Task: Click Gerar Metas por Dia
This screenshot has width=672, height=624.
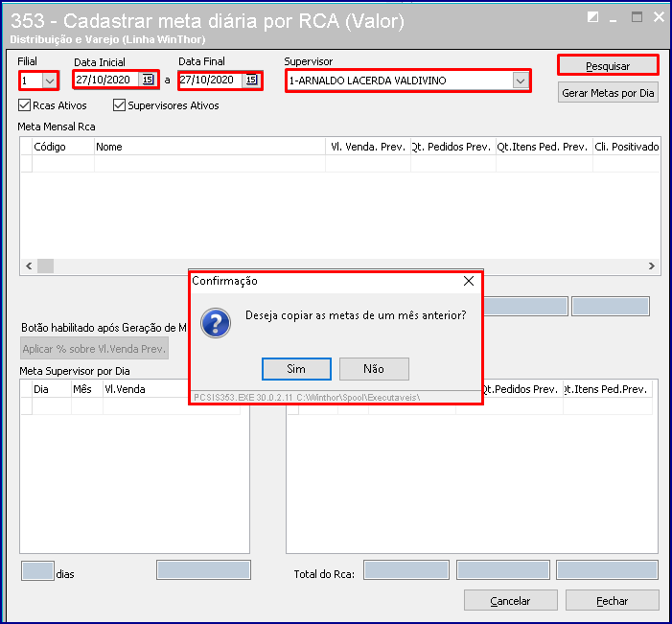Action: [608, 93]
